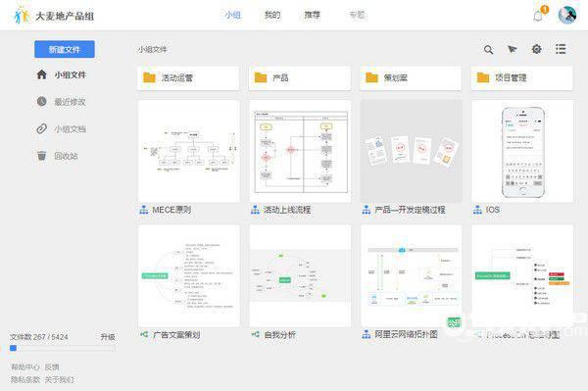Click mind map icon beside 自我分析
The height and width of the screenshot is (391, 588).
pyautogui.click(x=256, y=334)
